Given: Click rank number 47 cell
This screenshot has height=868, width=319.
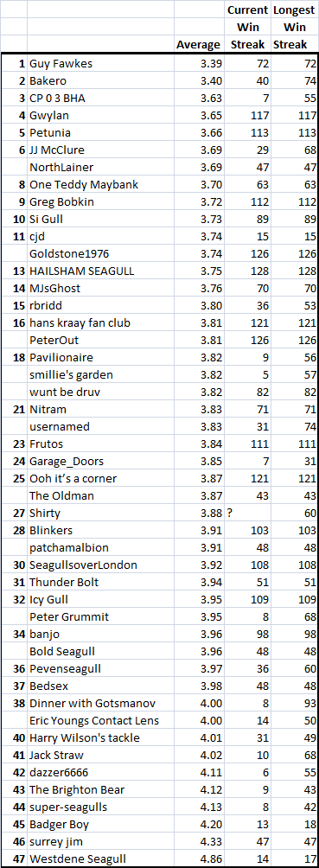Looking at the screenshot, I should coord(15,858).
